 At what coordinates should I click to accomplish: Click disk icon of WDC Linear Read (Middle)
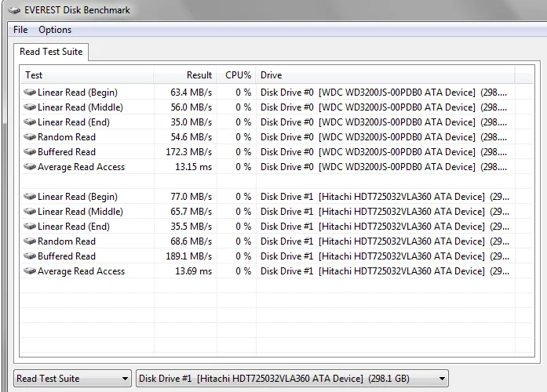click(x=30, y=107)
